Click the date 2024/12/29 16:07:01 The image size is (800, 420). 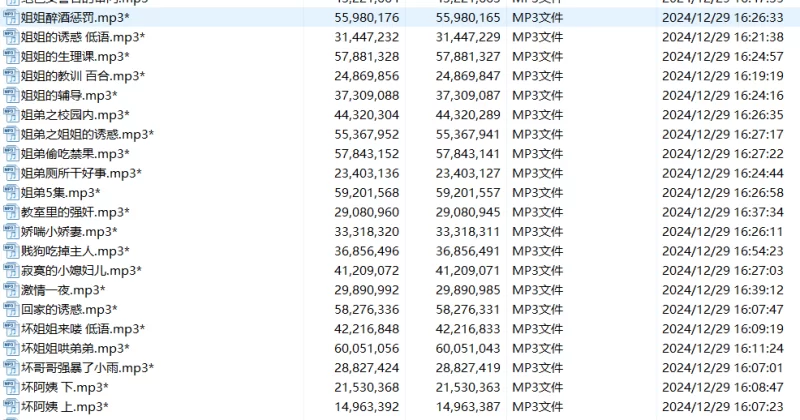[722, 368]
